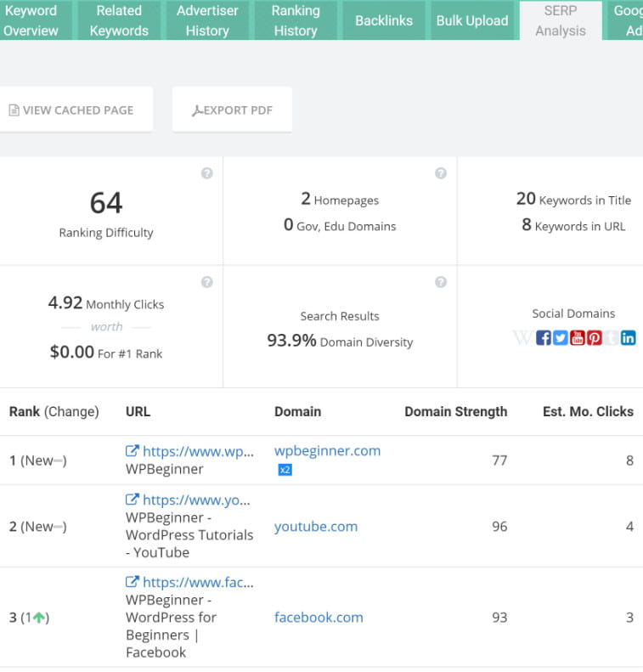Screen dimensions: 643x672
Task: Click the estimated clicks value 4 for YouTube
Action: pyautogui.click(x=629, y=526)
